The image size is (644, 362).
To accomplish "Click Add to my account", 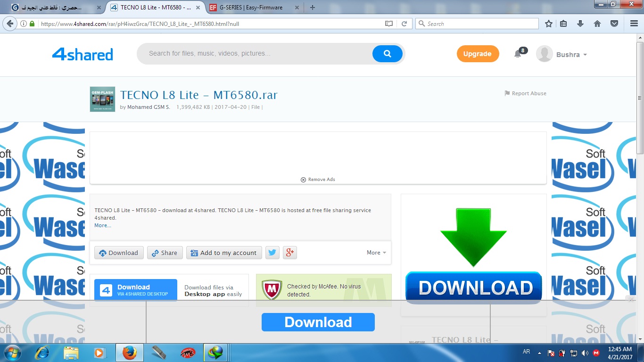I will click(x=223, y=253).
